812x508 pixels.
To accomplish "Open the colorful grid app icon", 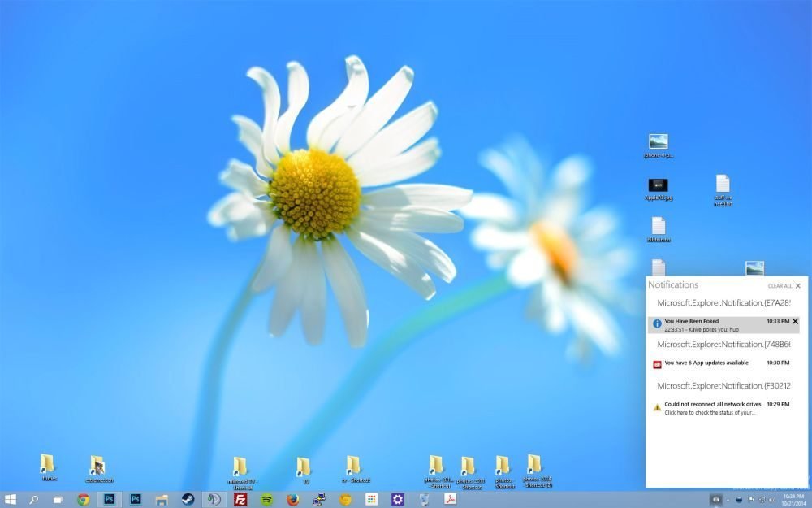I will point(371,500).
